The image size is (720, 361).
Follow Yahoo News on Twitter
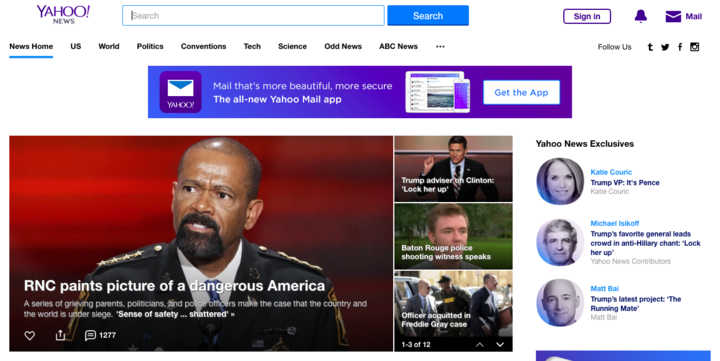665,47
